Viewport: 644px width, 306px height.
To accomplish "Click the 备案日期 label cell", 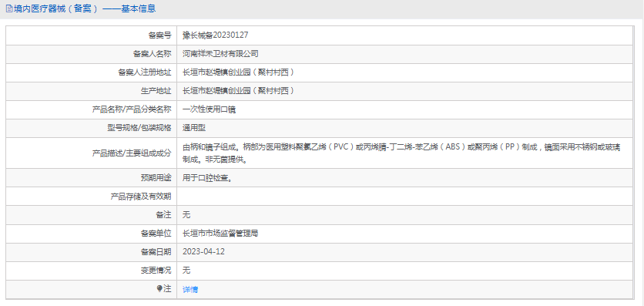I will [x=92, y=252].
